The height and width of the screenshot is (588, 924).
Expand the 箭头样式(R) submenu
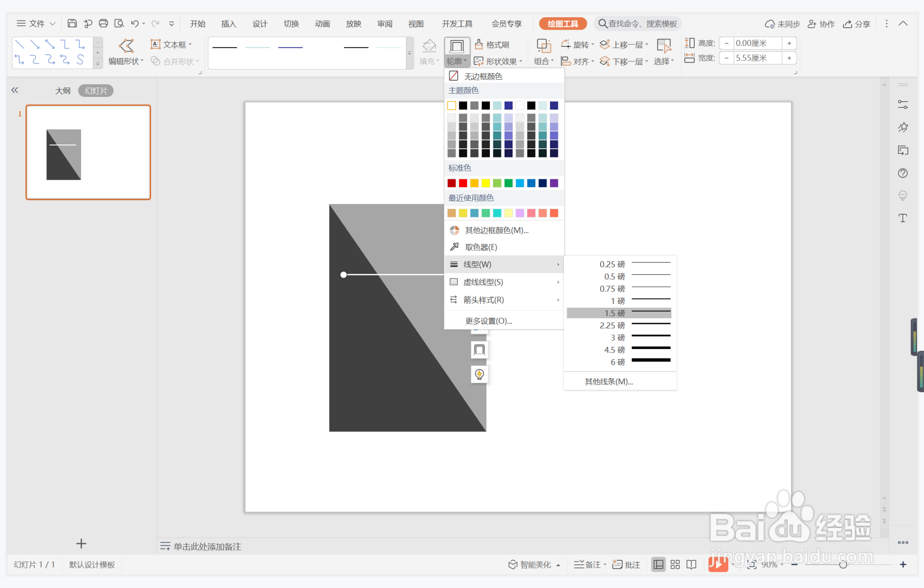coord(504,300)
